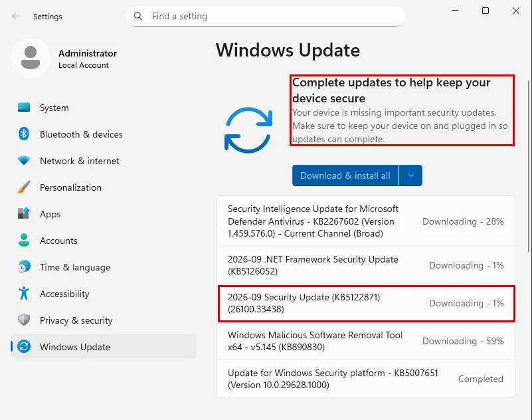The height and width of the screenshot is (420, 532).
Task: Minimize the Settings window
Action: click(455, 11)
